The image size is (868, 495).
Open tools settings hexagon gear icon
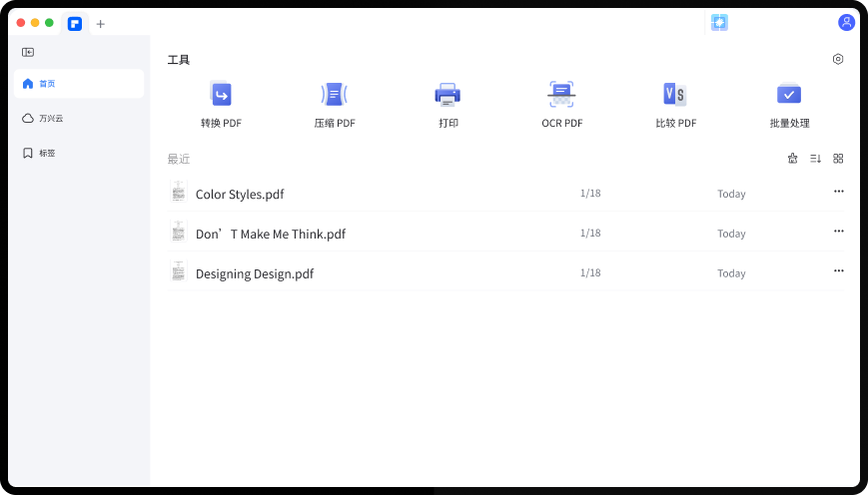[838, 59]
